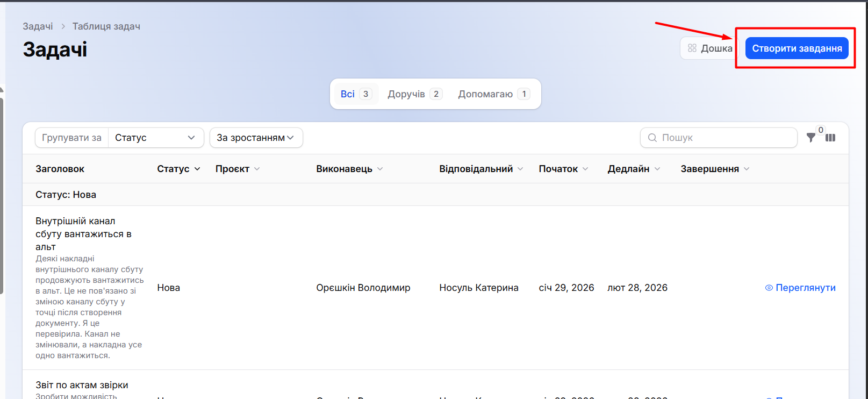Click the description starting with Деякі накладні
Image resolution: width=868 pixels, height=399 pixels.
pos(90,307)
